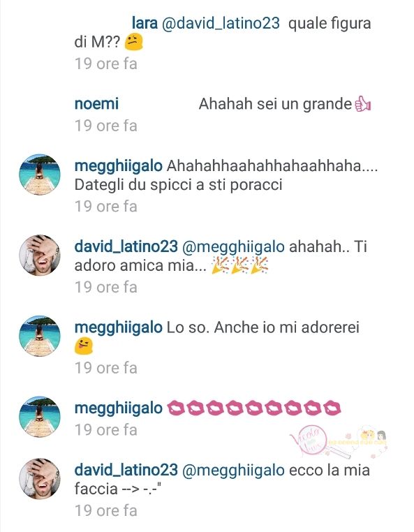The height and width of the screenshot is (532, 414).
Task: Open david_latino23 username on 'Ti adoro' comment
Action: (x=126, y=246)
